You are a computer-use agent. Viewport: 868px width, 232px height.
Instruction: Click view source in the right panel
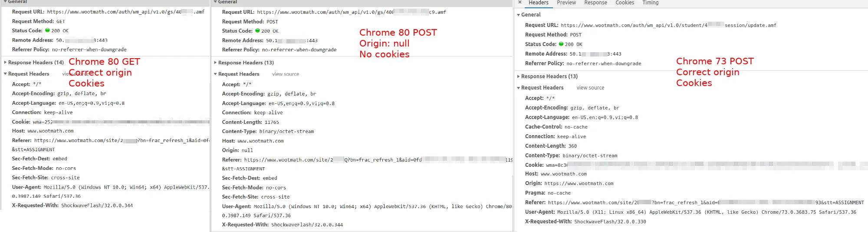(x=590, y=88)
